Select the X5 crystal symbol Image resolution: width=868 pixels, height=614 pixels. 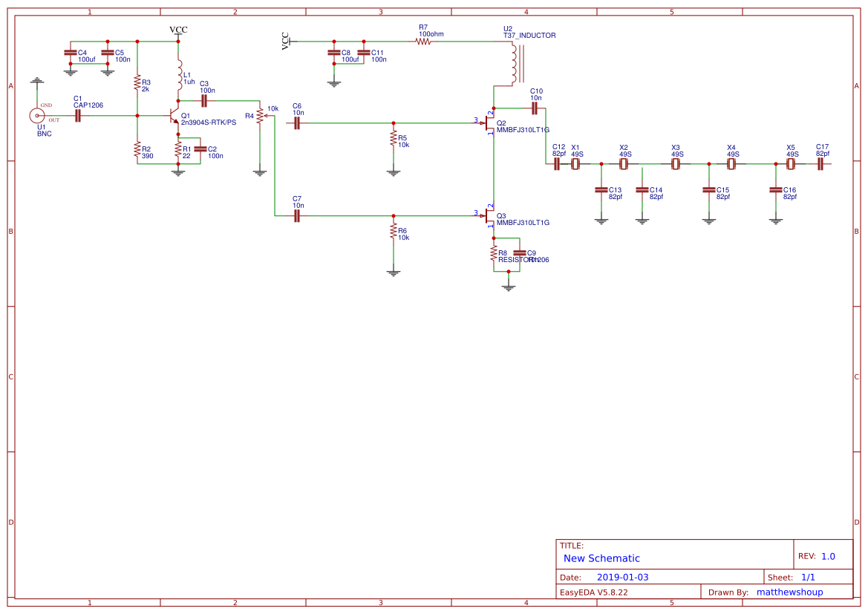tap(791, 164)
